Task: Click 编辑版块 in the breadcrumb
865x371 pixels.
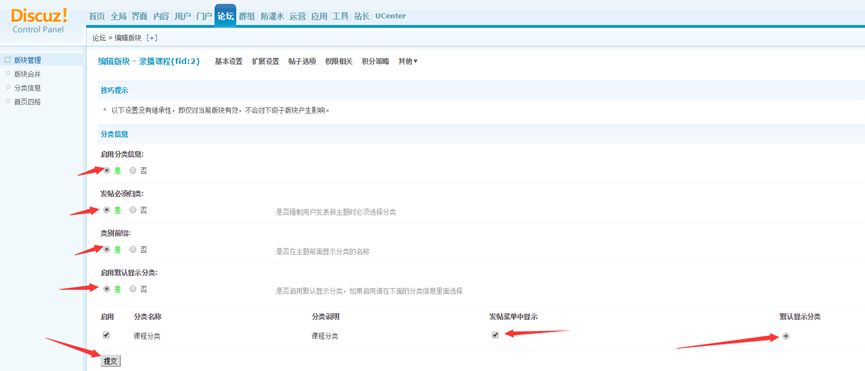Action: (128, 38)
